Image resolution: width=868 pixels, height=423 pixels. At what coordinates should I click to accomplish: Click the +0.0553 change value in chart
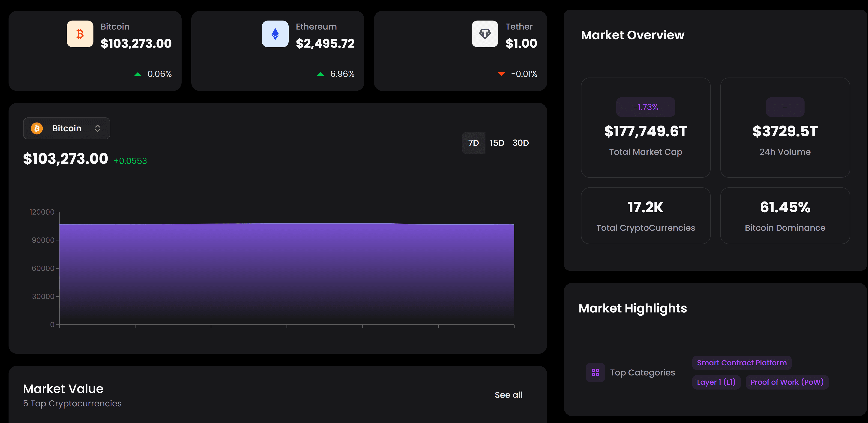(x=130, y=161)
